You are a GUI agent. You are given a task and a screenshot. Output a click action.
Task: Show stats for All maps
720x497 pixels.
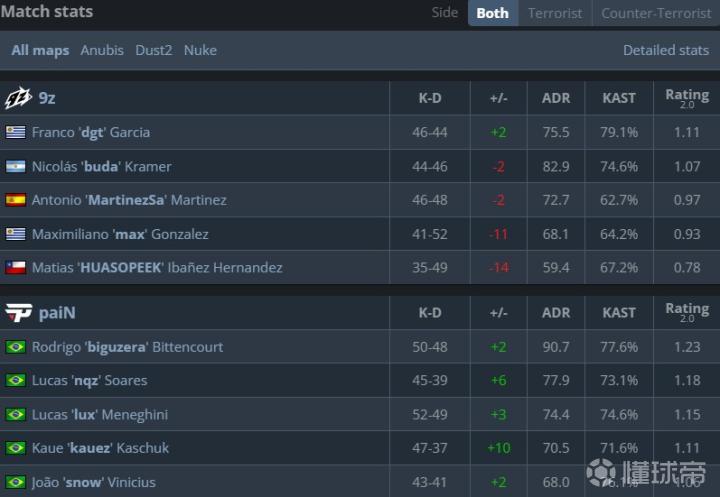point(40,50)
